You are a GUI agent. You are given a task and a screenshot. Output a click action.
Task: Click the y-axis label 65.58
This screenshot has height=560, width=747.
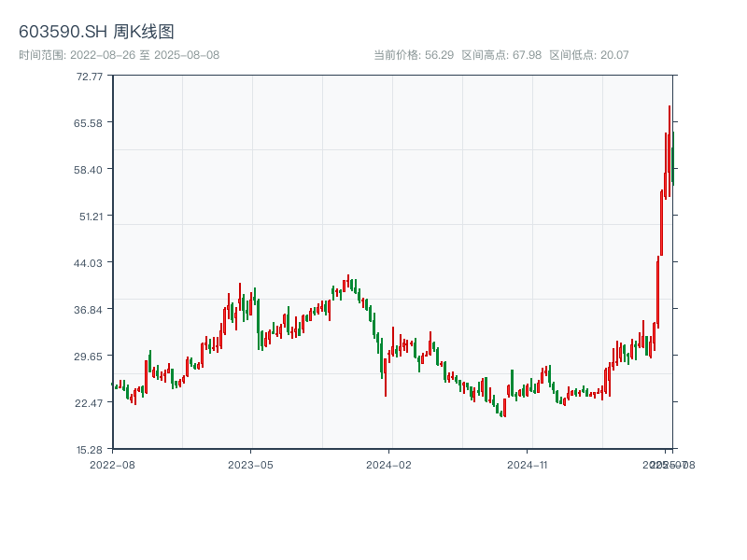pyautogui.click(x=88, y=123)
